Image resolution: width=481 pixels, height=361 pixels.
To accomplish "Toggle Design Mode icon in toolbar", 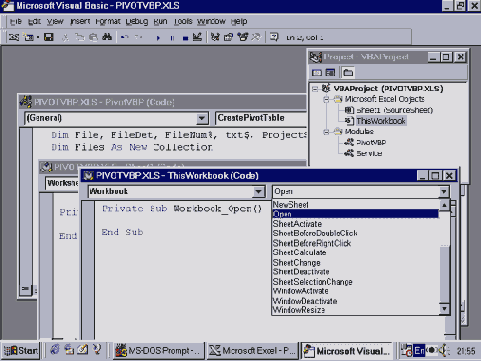I will [x=197, y=37].
